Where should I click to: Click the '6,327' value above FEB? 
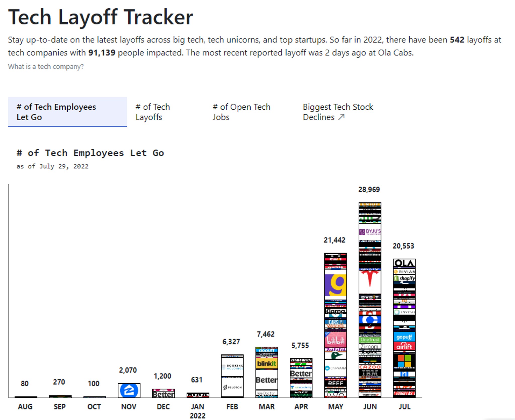pos(231,342)
